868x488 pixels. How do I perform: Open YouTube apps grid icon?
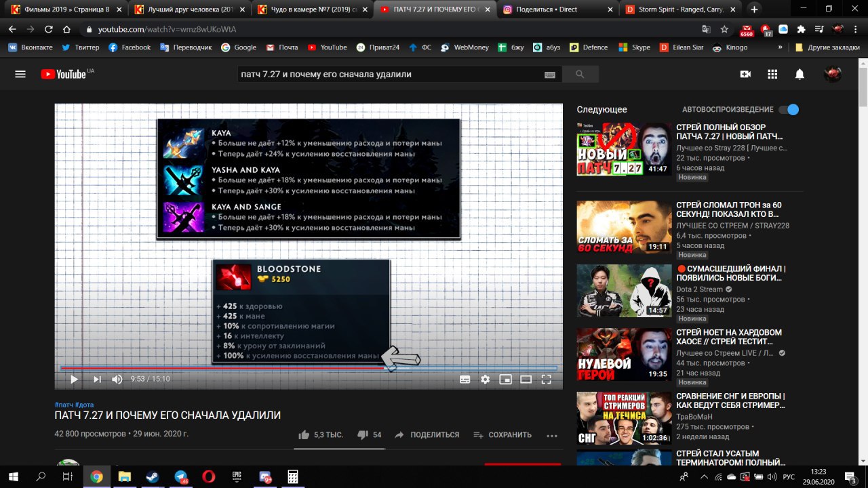click(x=772, y=74)
